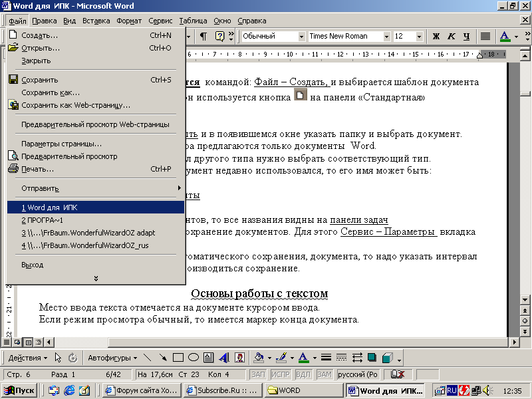The width and height of the screenshot is (532, 399).
Task: Click the RU language indicator in system tray
Action: point(452,390)
